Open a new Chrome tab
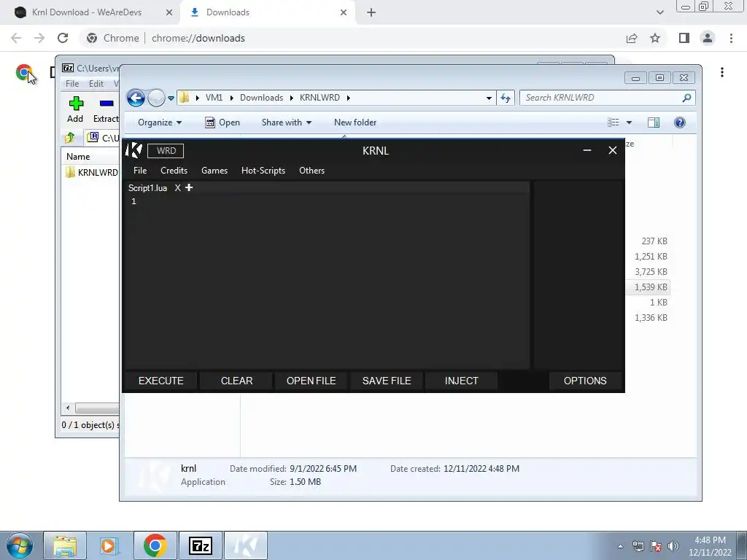The height and width of the screenshot is (560, 747). tap(371, 13)
